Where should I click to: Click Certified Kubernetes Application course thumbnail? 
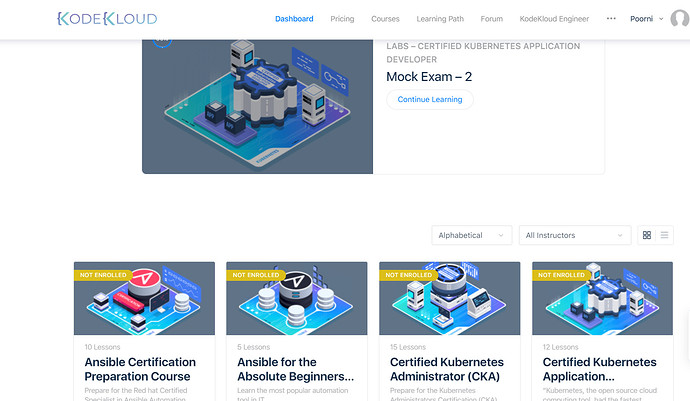click(x=602, y=298)
